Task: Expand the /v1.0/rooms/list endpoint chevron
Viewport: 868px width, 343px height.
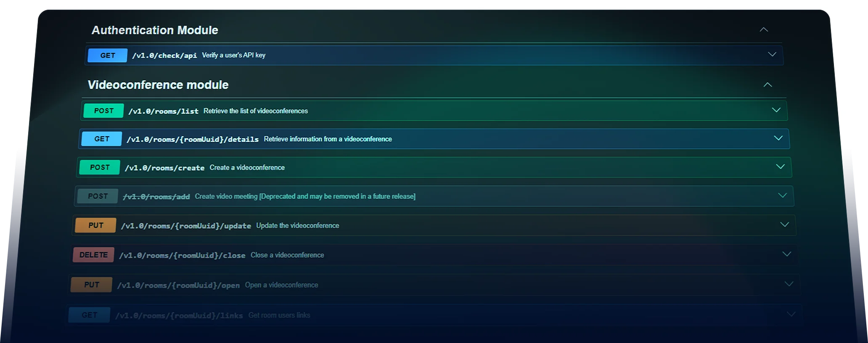Action: point(776,110)
